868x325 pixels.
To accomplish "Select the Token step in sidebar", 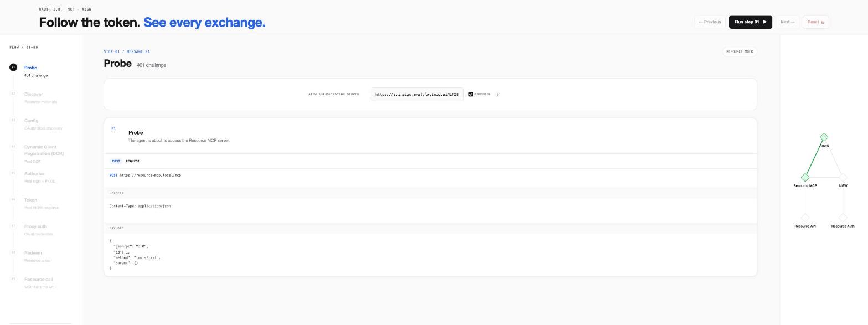I will pyautogui.click(x=41, y=203).
